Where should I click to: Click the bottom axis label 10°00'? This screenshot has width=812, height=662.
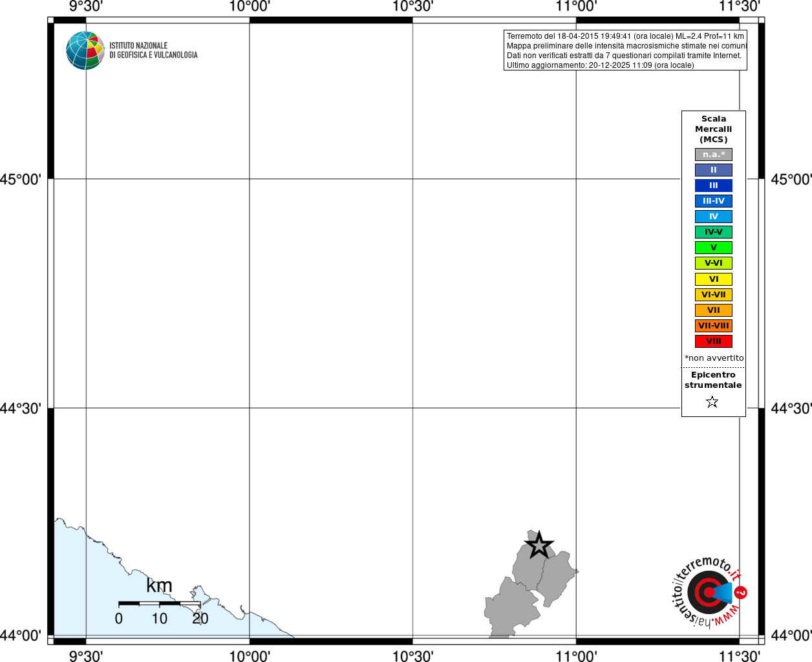coord(250,656)
